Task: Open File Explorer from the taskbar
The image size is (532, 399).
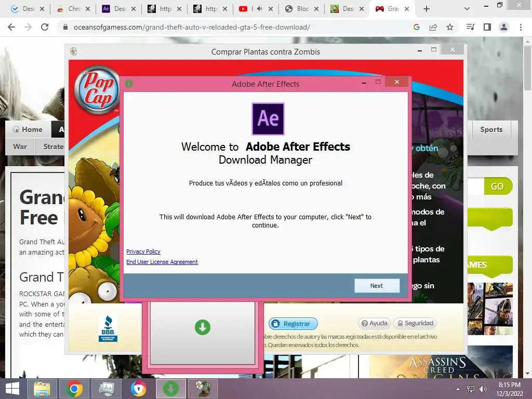Action: click(x=42, y=389)
